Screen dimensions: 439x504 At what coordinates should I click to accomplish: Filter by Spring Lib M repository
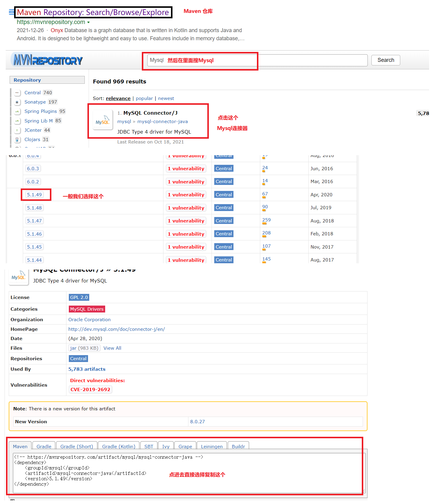tap(38, 121)
